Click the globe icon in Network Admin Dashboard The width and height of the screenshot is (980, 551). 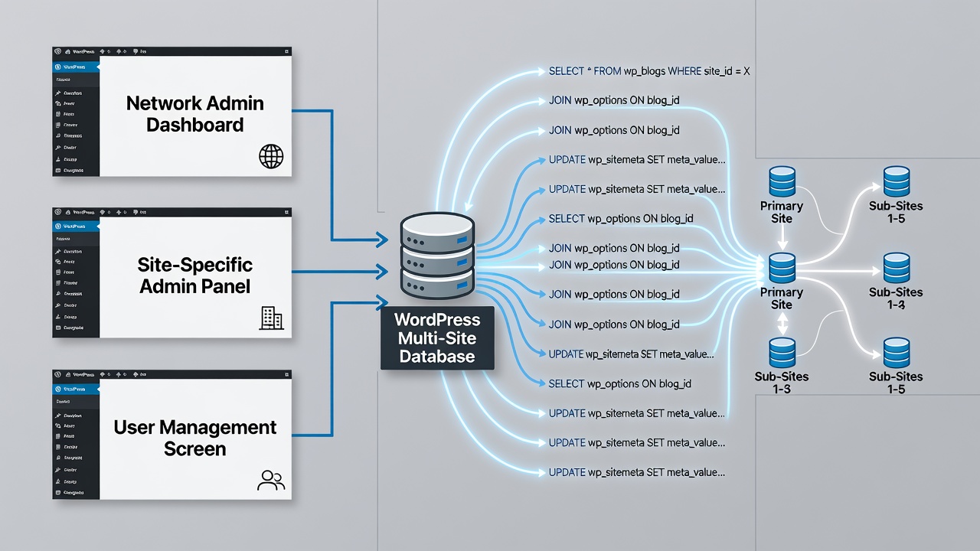coord(271,157)
